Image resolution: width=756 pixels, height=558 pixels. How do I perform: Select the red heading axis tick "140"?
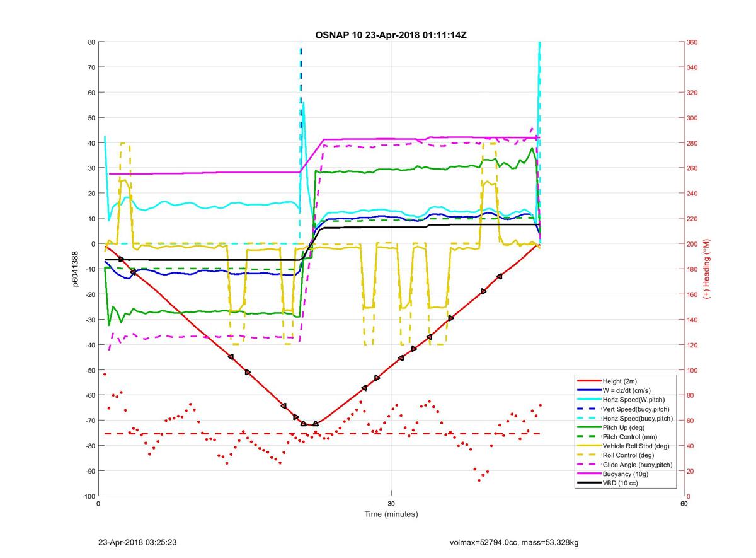point(693,320)
